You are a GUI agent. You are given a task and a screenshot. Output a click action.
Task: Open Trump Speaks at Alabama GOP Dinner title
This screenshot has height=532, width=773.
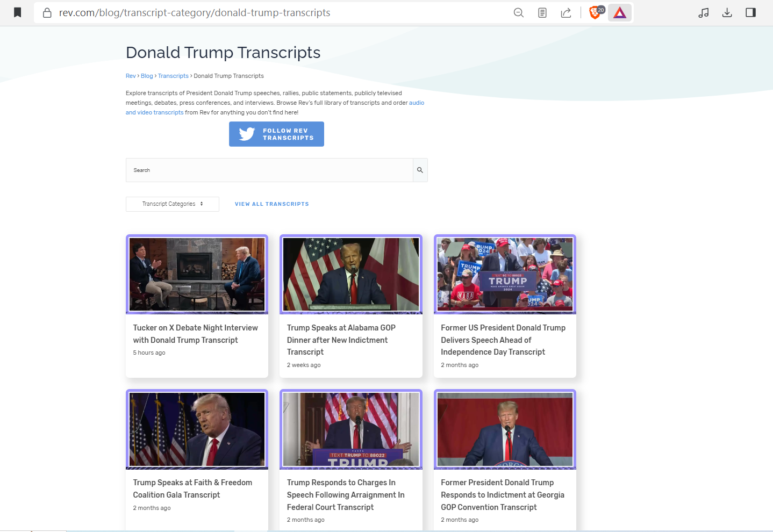tap(341, 340)
